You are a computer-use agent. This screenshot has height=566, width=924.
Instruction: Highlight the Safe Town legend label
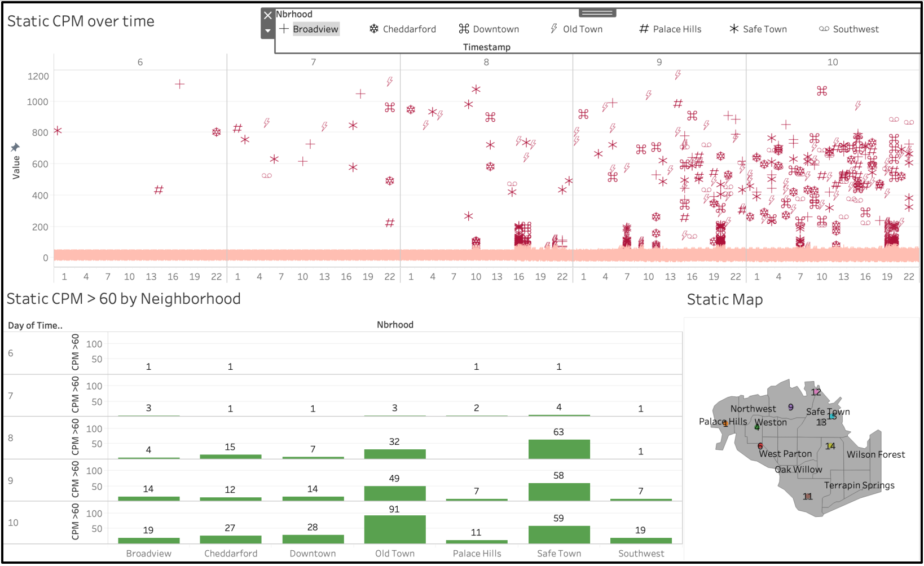pyautogui.click(x=765, y=29)
